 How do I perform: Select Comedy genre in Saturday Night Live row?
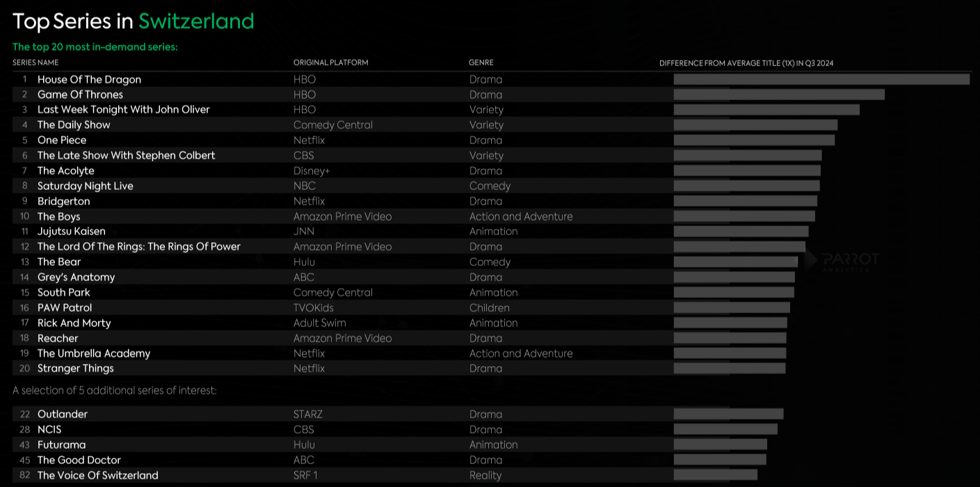pyautogui.click(x=490, y=186)
